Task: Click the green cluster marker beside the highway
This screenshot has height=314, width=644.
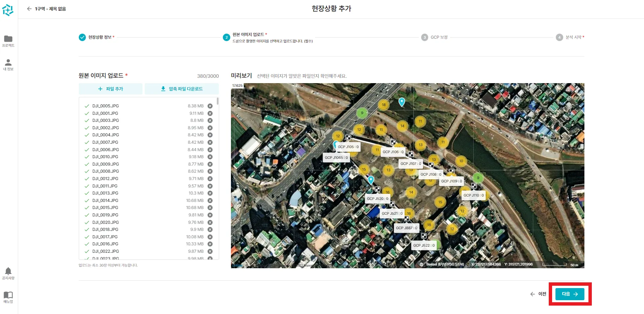Action: point(362,113)
